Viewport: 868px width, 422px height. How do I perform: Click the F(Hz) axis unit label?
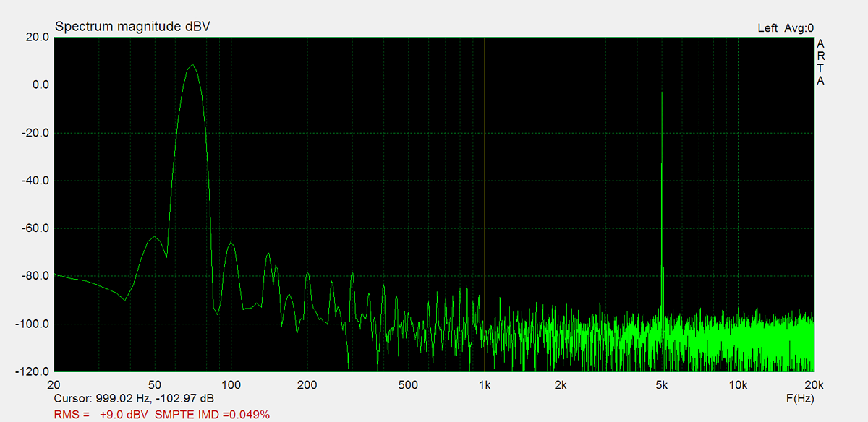800,398
